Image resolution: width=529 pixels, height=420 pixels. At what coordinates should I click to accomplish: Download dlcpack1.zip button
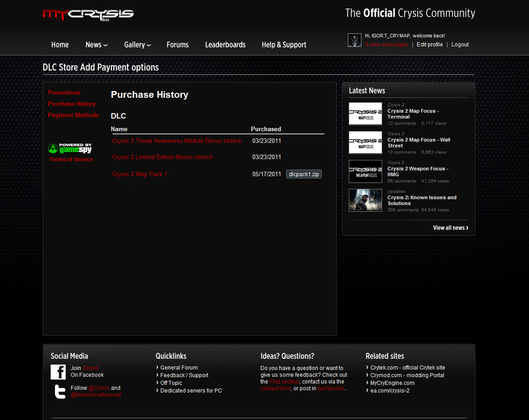point(304,174)
